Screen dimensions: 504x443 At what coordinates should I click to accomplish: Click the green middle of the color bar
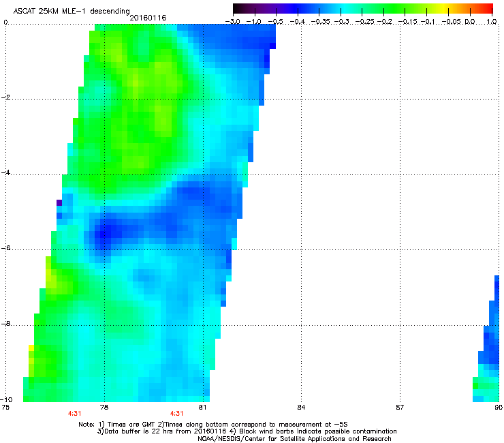click(x=384, y=9)
